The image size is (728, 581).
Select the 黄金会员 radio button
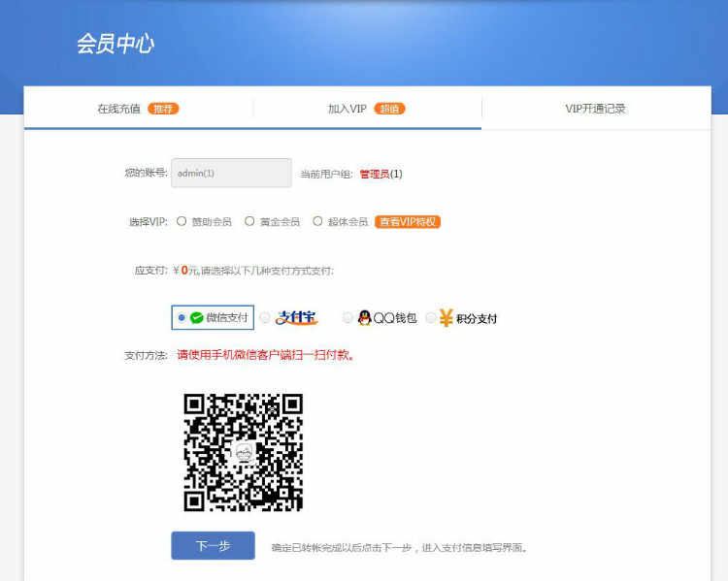(x=249, y=221)
